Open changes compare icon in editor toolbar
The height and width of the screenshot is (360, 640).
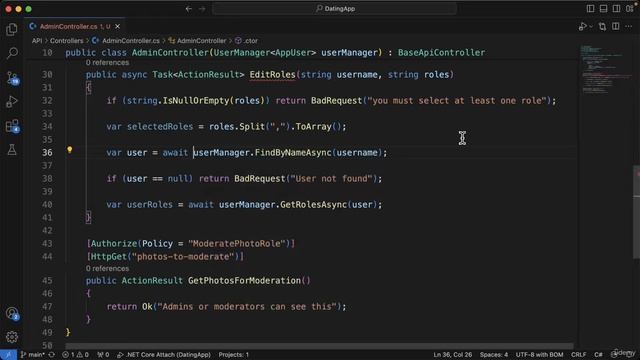(x=602, y=27)
